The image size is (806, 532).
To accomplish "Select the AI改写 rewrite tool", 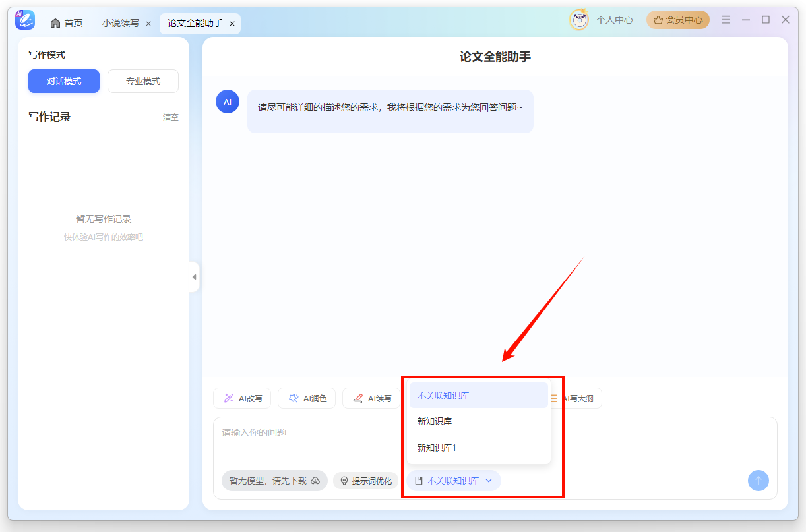I will [x=242, y=398].
